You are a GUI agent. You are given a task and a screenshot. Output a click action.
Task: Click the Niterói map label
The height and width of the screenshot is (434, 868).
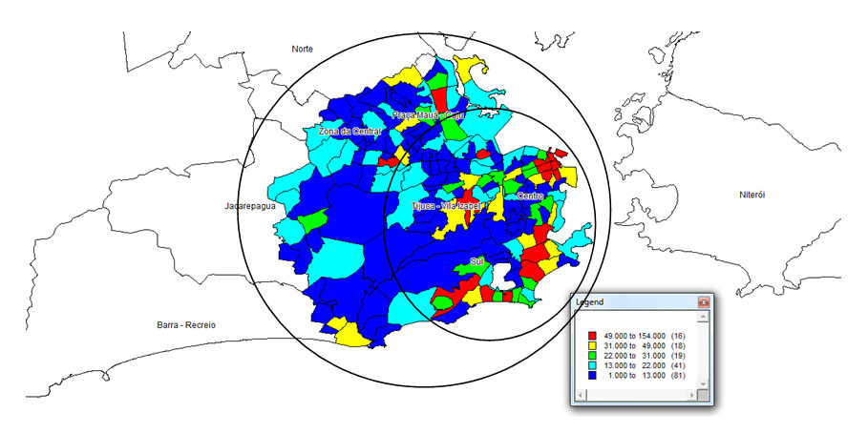[752, 195]
